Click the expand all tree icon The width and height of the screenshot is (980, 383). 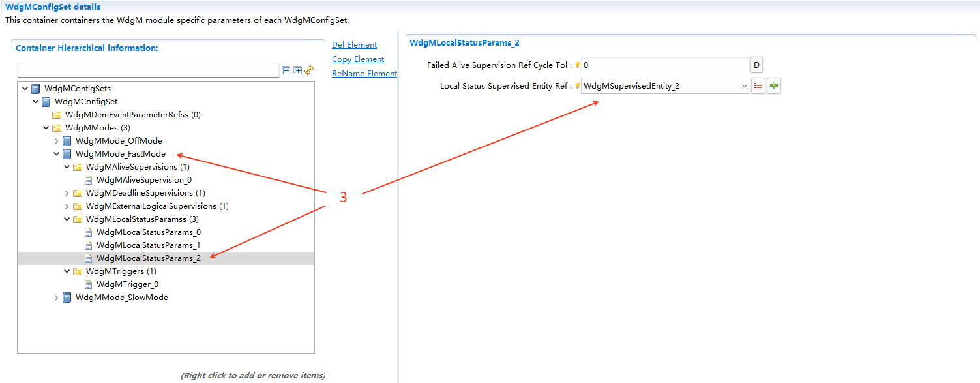(298, 70)
